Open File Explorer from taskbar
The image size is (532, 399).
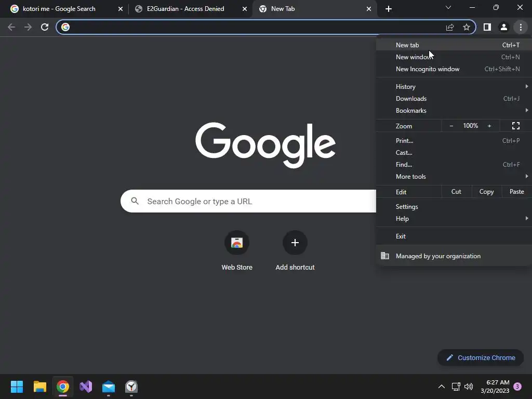(x=39, y=387)
